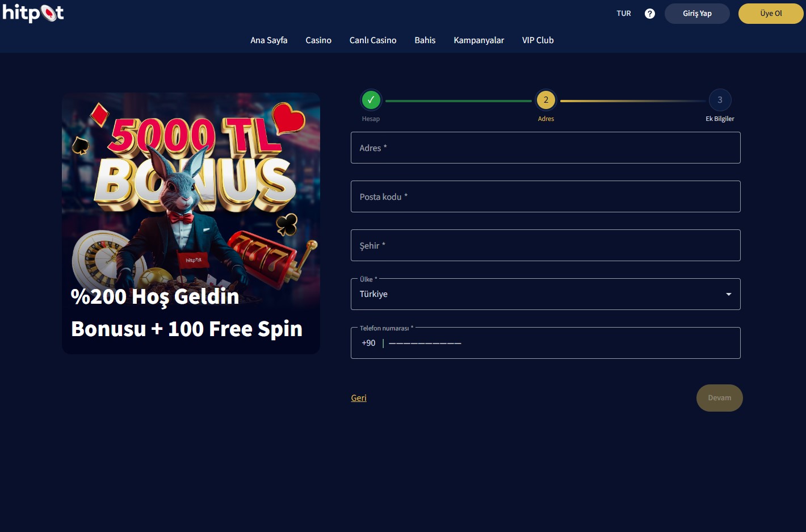The width and height of the screenshot is (806, 532).
Task: Select step 2 Adres circle
Action: coord(546,100)
